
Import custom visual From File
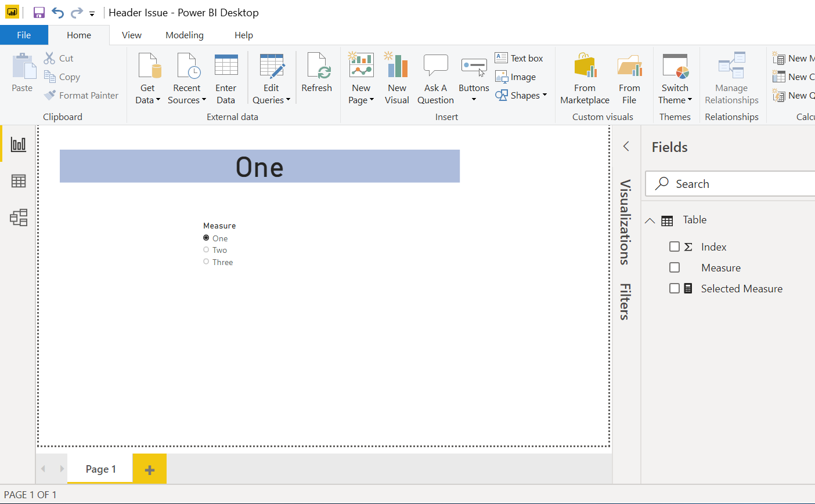(x=629, y=78)
